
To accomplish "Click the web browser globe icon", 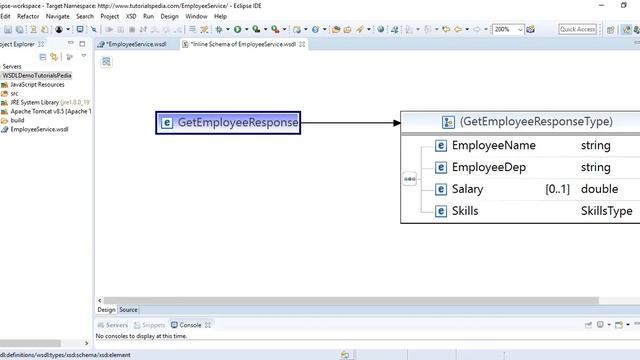I will click(x=380, y=29).
